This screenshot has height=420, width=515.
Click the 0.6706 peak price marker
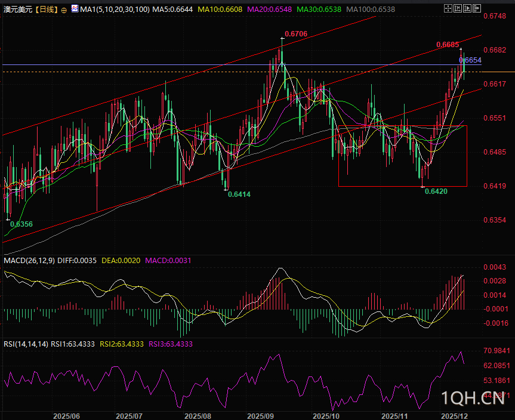coord(296,34)
